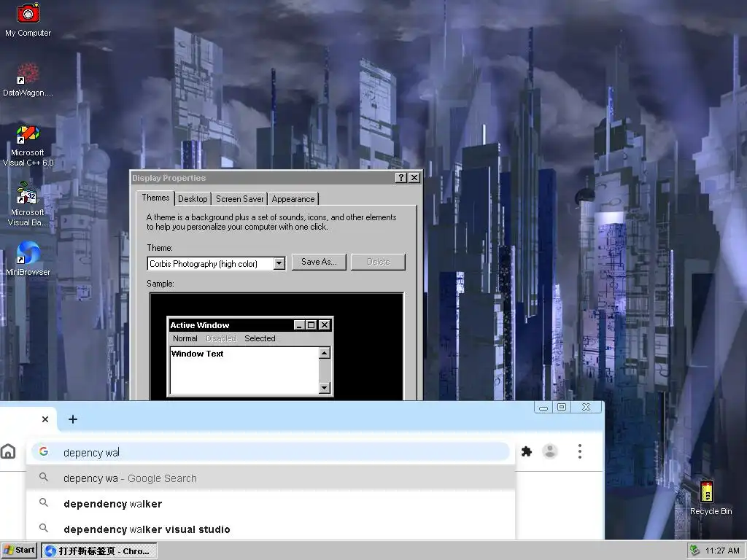This screenshot has width=747, height=560.
Task: Select 'depency wa - Google Search' suggestion
Action: tap(271, 478)
